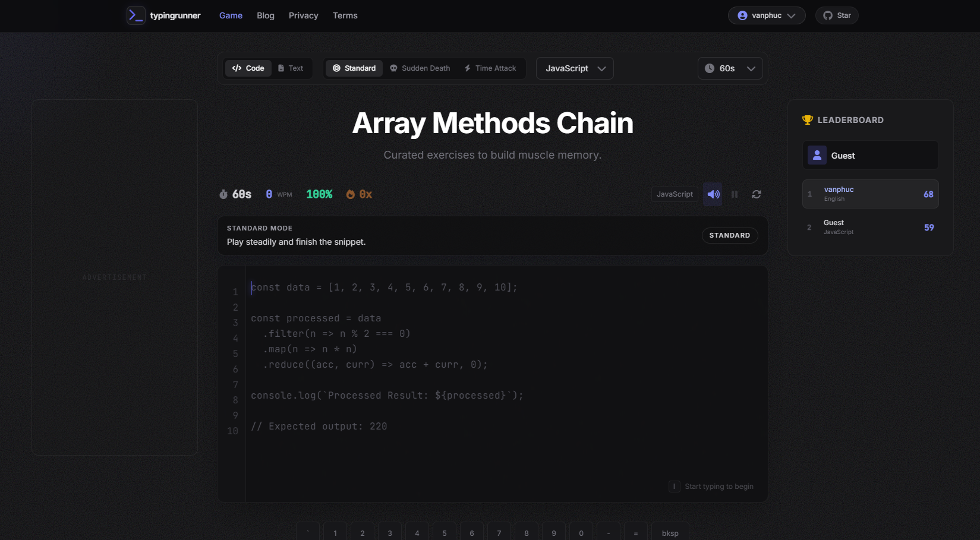The image size is (980, 540).
Task: Click the stopwatch timer icon
Action: [223, 194]
